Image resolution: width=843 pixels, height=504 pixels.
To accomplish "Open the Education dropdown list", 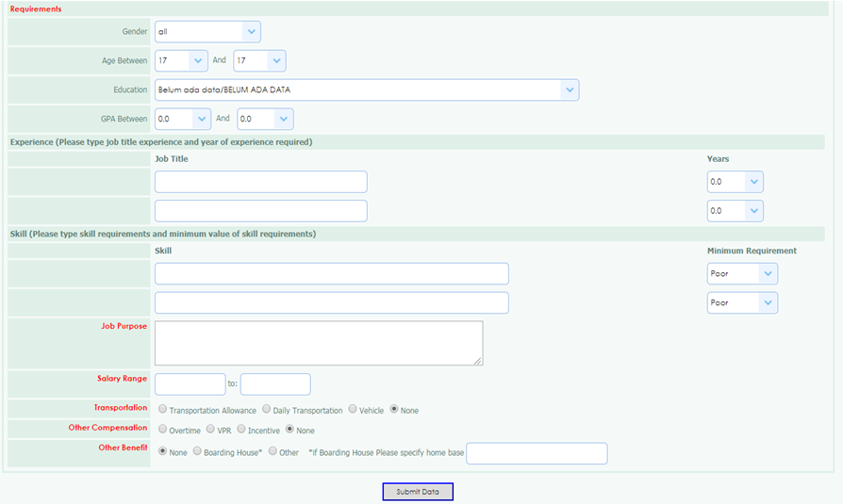I will (366, 89).
